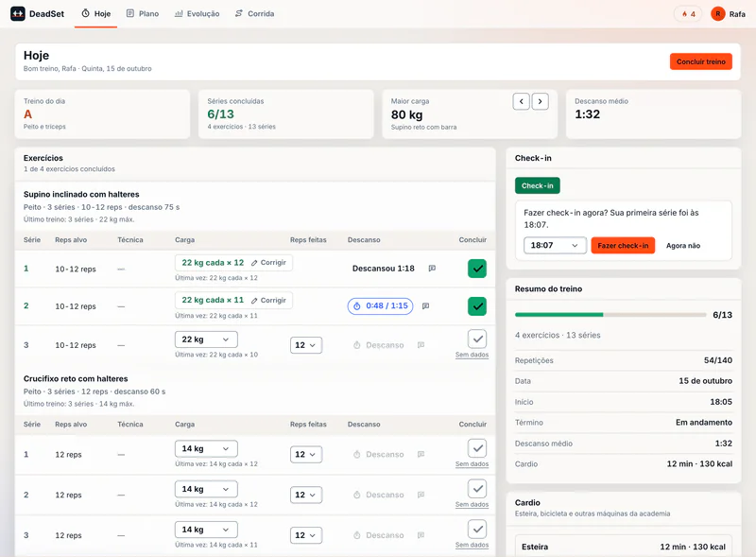
Task: Go to the Evolução tab
Action: [197, 14]
